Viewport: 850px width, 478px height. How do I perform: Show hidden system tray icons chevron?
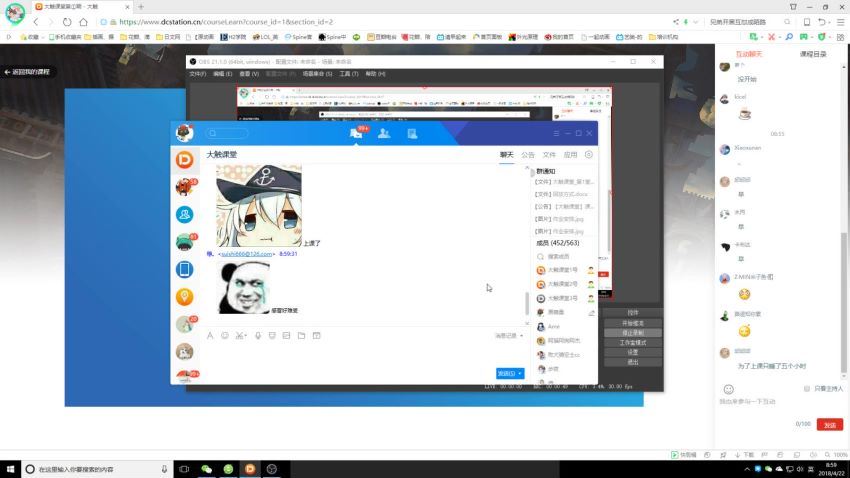click(747, 469)
